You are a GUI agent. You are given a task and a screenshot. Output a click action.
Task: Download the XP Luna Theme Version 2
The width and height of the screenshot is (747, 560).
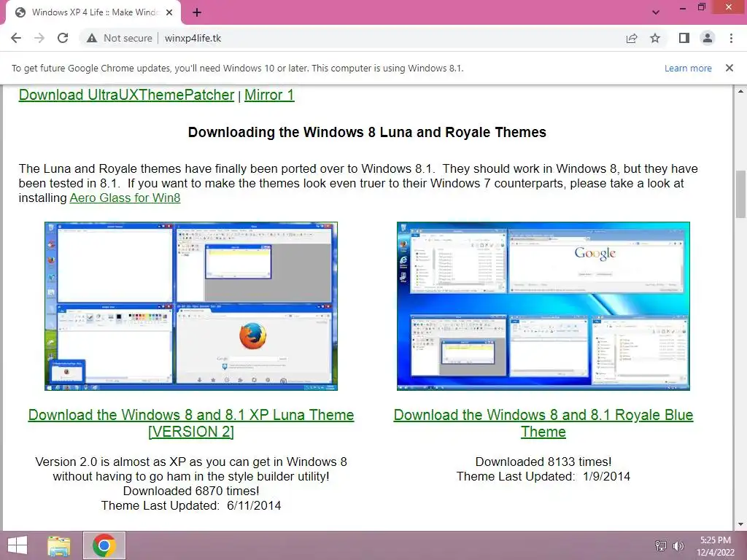[x=191, y=423]
